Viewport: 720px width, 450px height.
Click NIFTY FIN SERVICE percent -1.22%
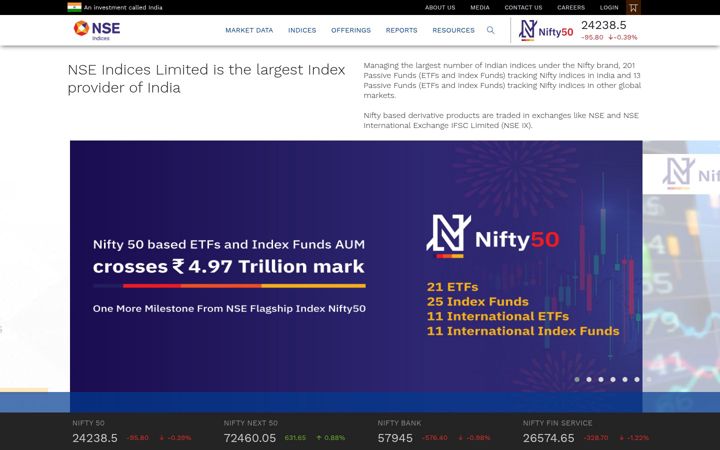(634, 438)
